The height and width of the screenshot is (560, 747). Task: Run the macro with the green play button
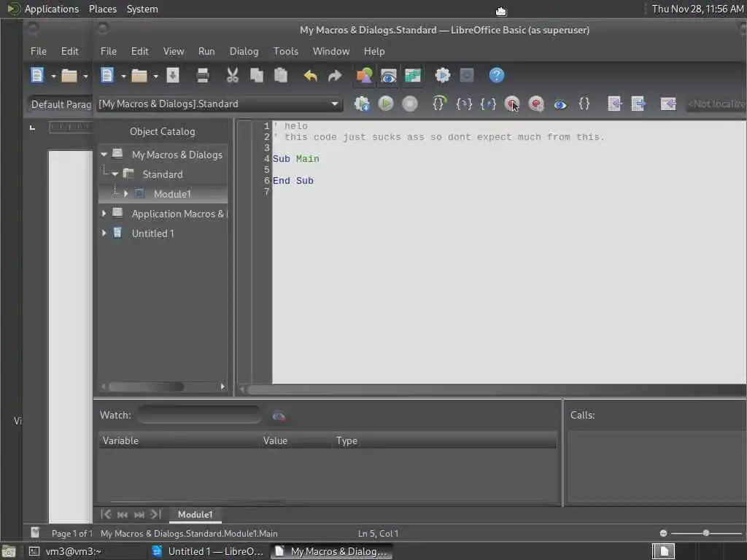[x=386, y=104]
